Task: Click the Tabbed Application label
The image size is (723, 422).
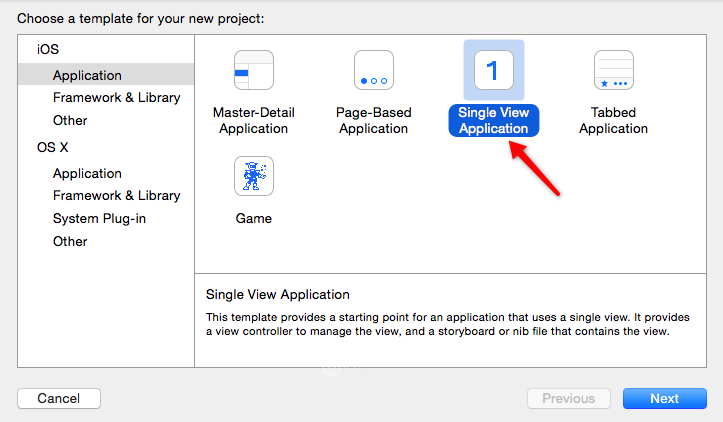Action: (x=613, y=120)
